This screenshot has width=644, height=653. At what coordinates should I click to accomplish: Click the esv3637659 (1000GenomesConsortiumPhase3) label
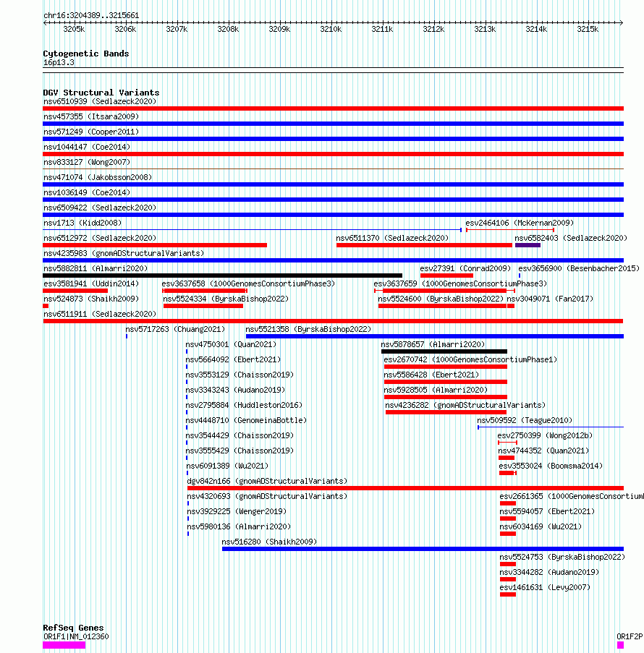(x=460, y=284)
